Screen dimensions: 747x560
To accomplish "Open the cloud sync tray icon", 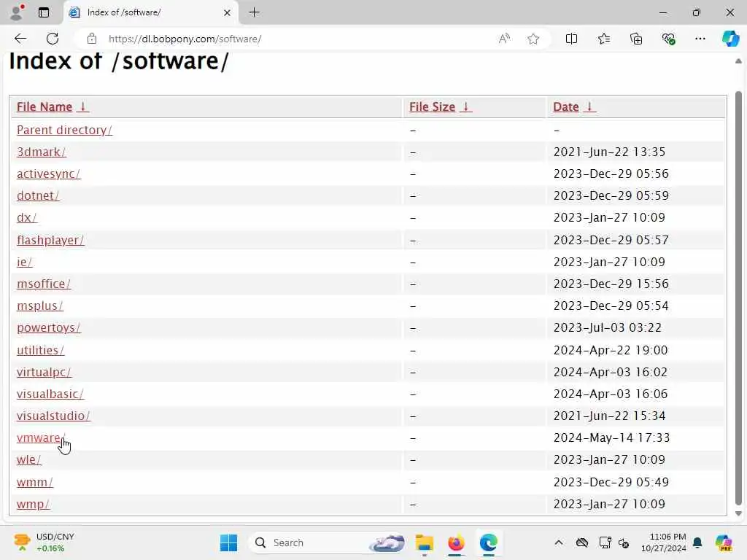I will [581, 542].
